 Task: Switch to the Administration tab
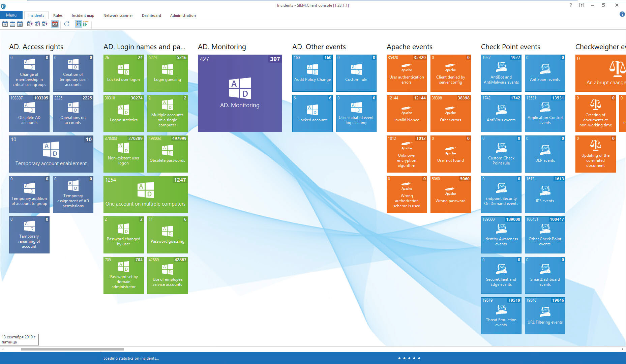[x=183, y=16]
